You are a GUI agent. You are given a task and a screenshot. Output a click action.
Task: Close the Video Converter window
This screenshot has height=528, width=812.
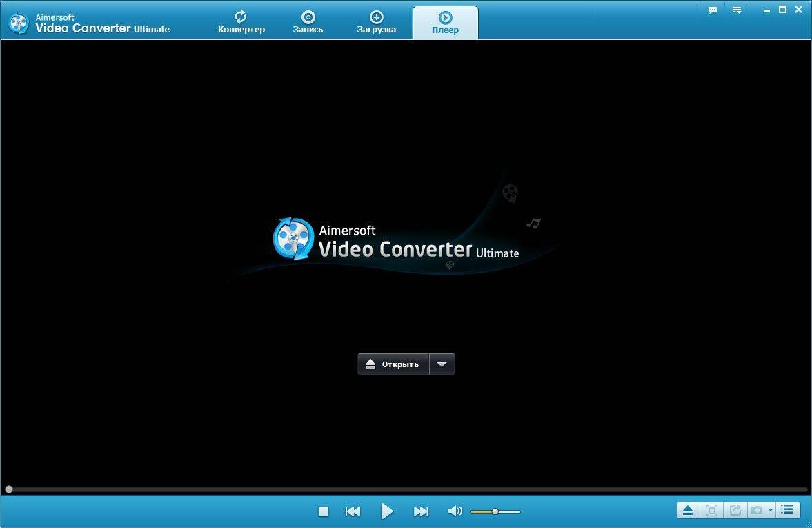pos(798,10)
